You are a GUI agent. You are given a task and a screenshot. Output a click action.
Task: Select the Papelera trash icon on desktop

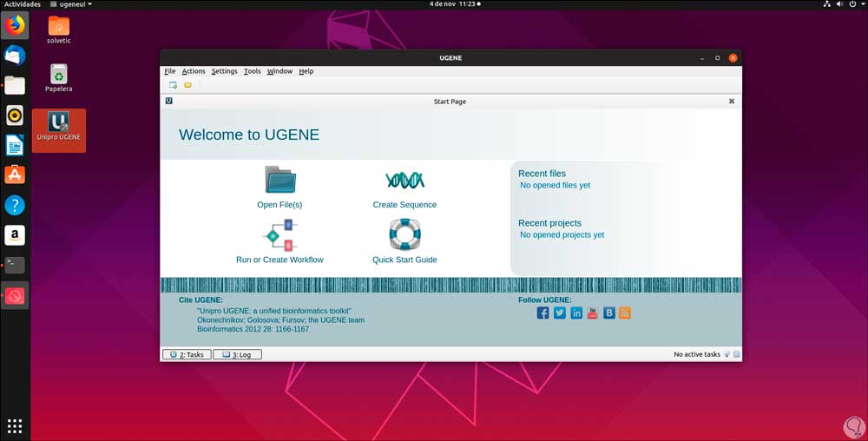click(59, 78)
